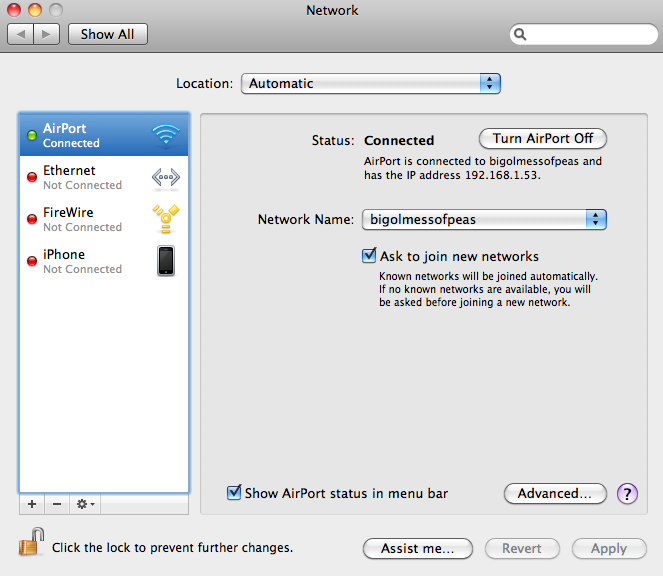This screenshot has height=576, width=663.
Task: Select the iPhone service row
Action: coord(104,261)
